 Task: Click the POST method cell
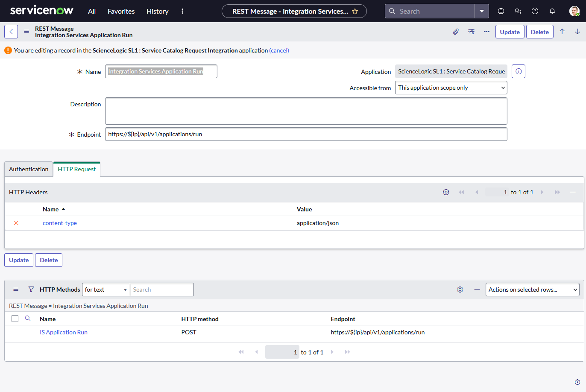tap(189, 332)
